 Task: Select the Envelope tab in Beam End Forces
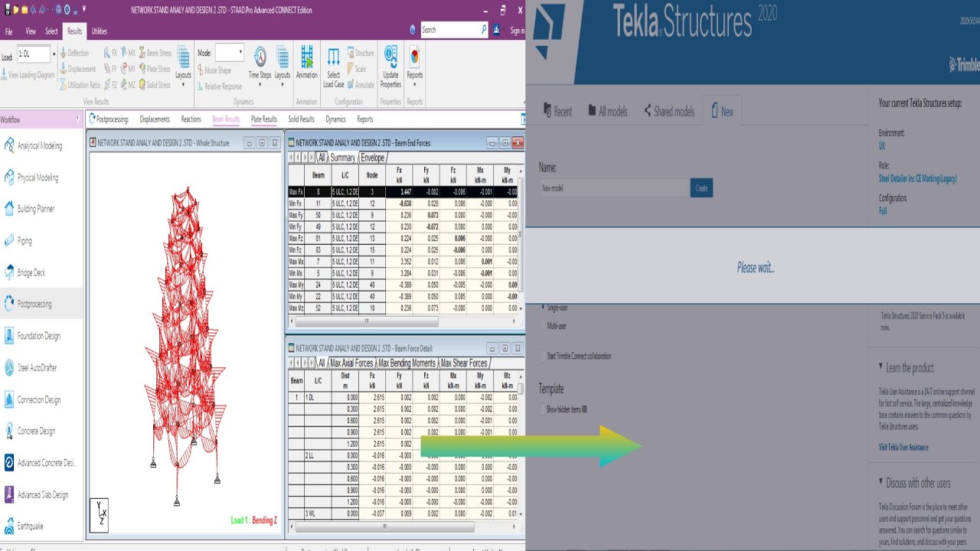click(x=372, y=158)
